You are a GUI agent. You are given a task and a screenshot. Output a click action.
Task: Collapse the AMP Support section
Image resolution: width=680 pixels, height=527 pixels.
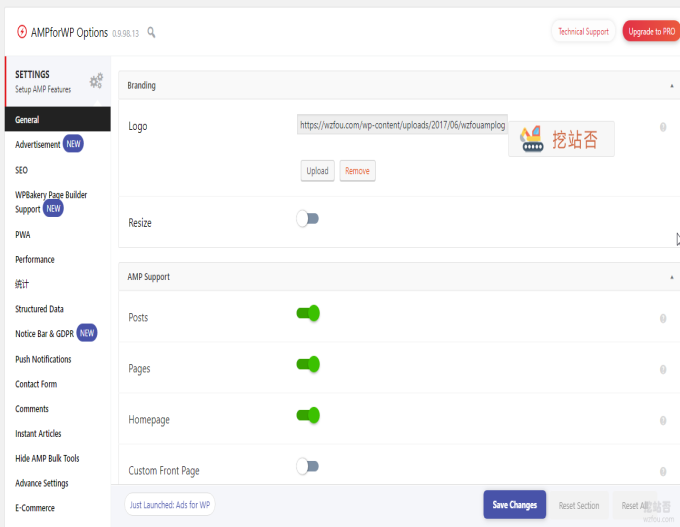coord(672,277)
